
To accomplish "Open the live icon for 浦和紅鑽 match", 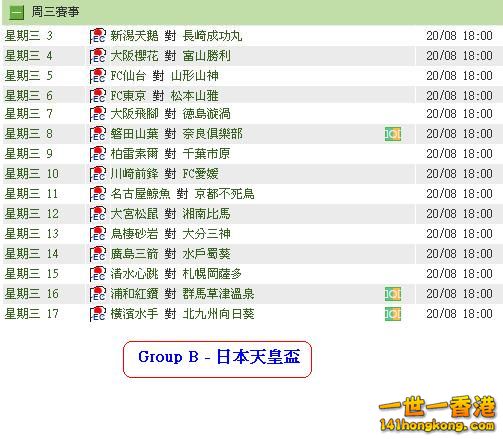I will (393, 294).
